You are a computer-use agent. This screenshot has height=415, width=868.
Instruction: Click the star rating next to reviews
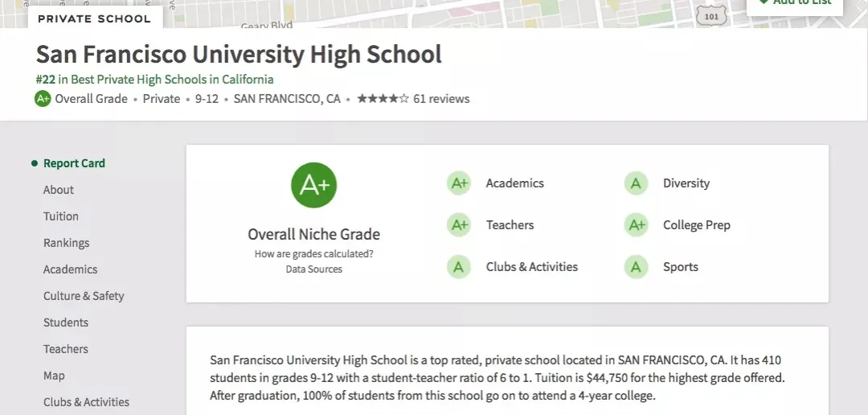(x=383, y=99)
